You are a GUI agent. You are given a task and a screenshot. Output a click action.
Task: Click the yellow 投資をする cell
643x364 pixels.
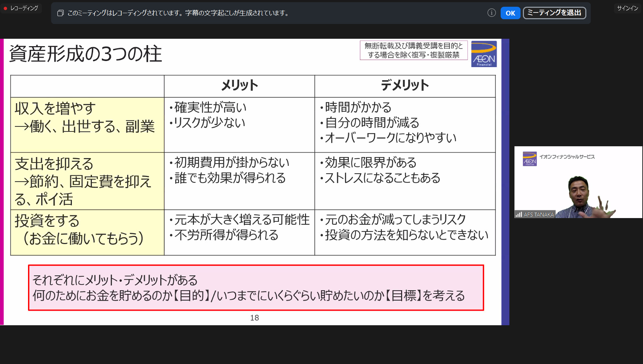click(x=87, y=232)
